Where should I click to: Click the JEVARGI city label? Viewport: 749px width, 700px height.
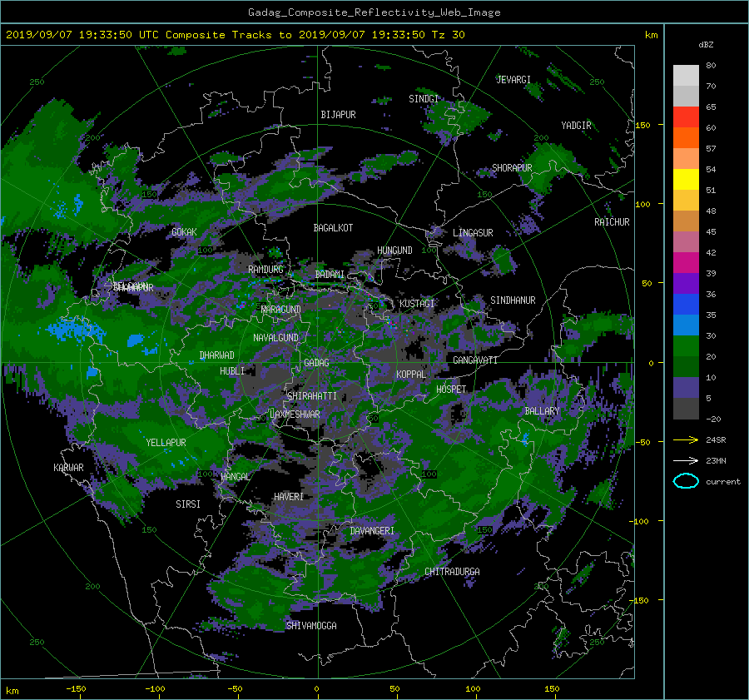513,80
